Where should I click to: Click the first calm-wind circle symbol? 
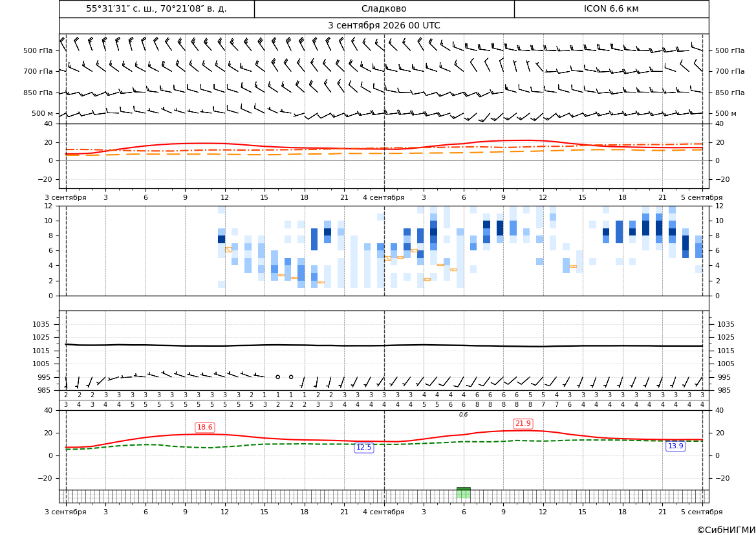(277, 377)
